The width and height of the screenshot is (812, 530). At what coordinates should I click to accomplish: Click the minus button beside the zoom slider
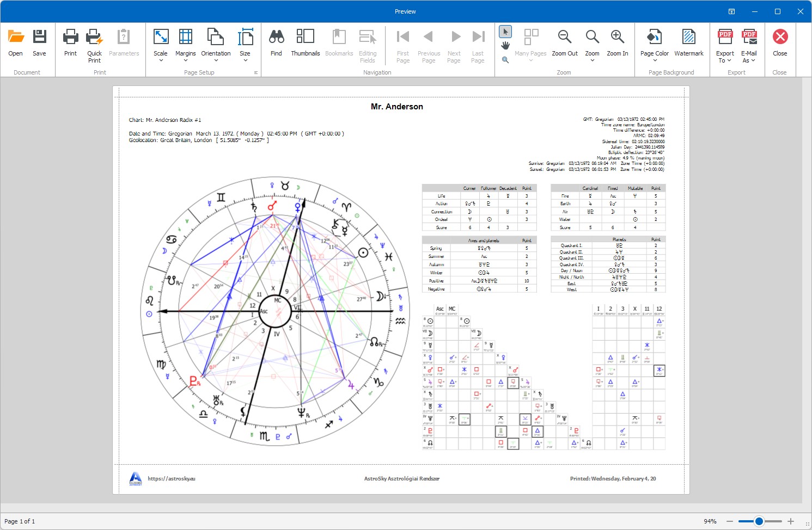tap(730, 521)
